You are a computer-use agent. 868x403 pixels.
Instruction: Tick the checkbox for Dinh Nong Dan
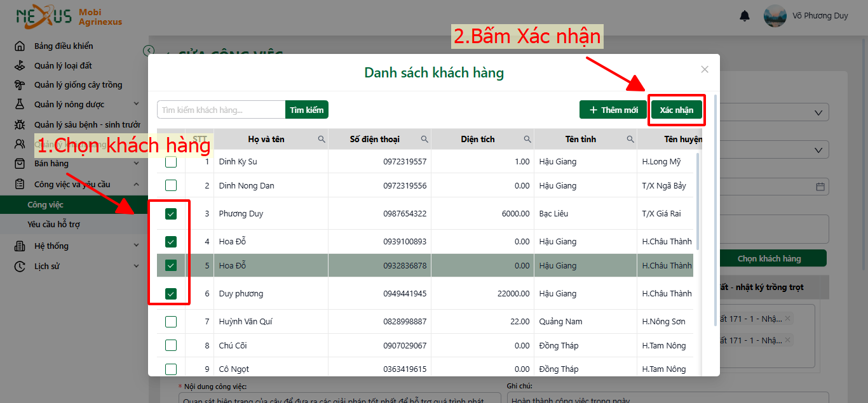coord(171,185)
